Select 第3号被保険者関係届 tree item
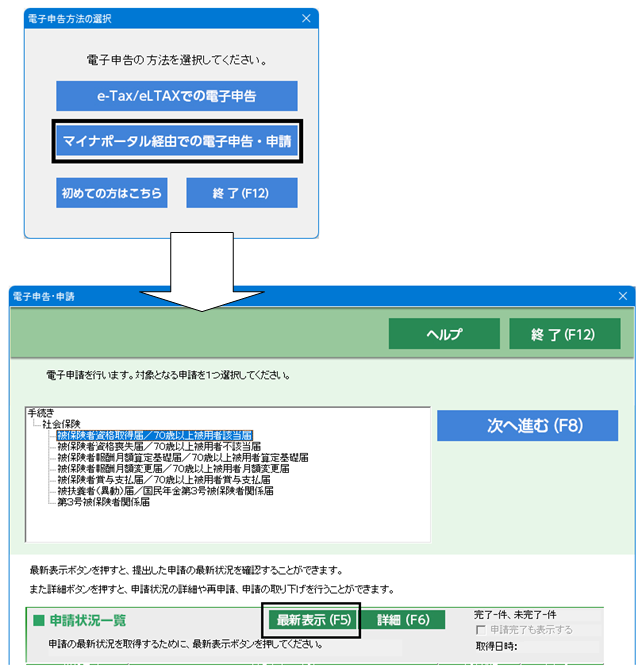Viewport: 642px width, 672px height. click(x=103, y=502)
